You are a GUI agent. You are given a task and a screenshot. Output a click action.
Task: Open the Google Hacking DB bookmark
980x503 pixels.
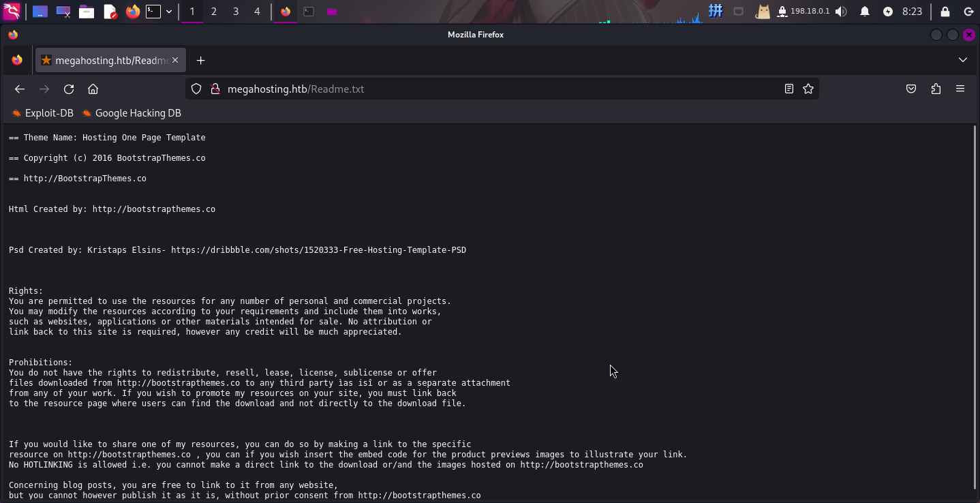(x=132, y=113)
